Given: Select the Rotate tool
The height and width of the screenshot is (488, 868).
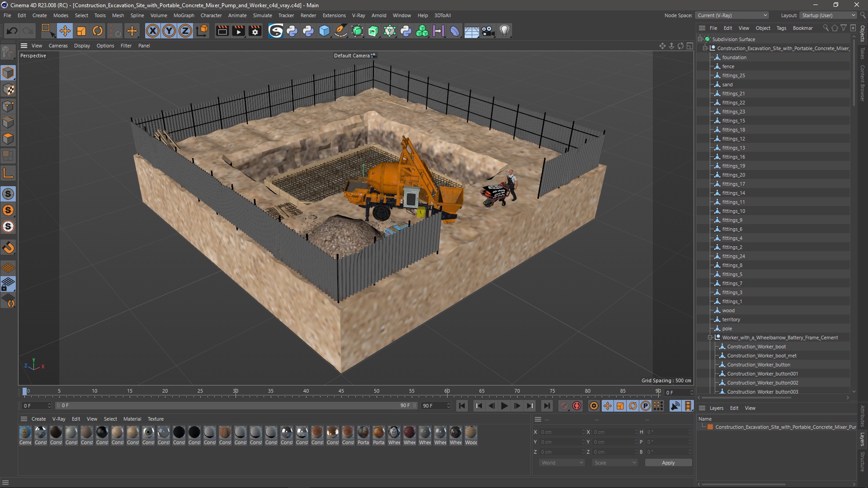Looking at the screenshot, I should [x=98, y=31].
